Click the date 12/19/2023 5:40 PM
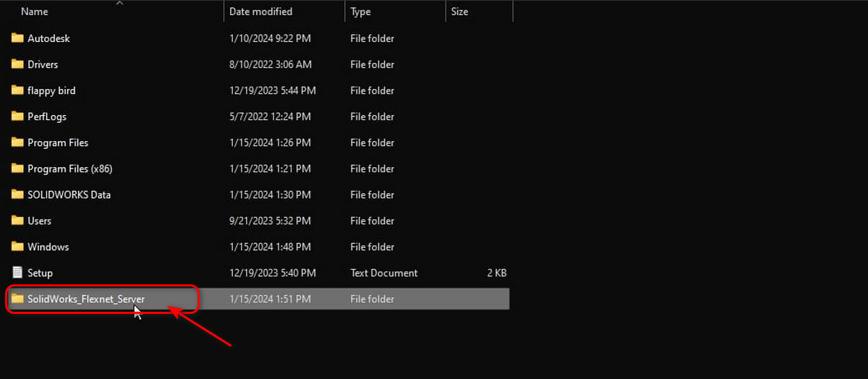Image resolution: width=868 pixels, height=379 pixels. coord(273,273)
